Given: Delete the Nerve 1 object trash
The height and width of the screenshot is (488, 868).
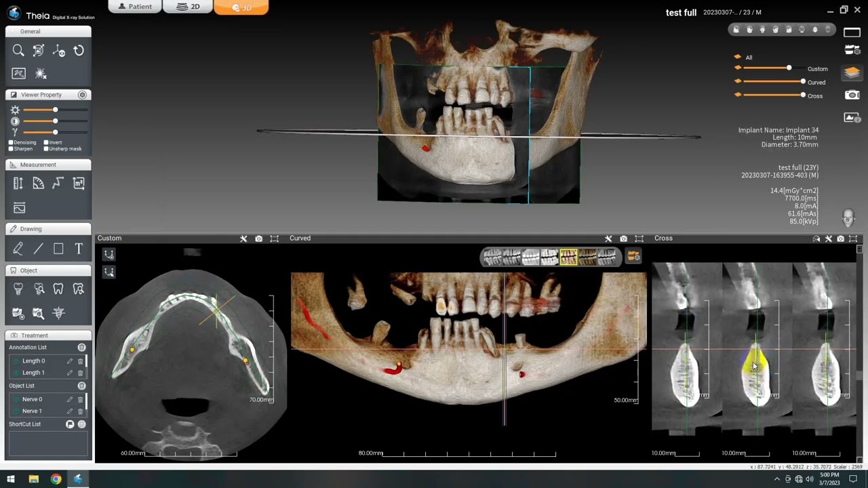Looking at the screenshot, I should [80, 411].
